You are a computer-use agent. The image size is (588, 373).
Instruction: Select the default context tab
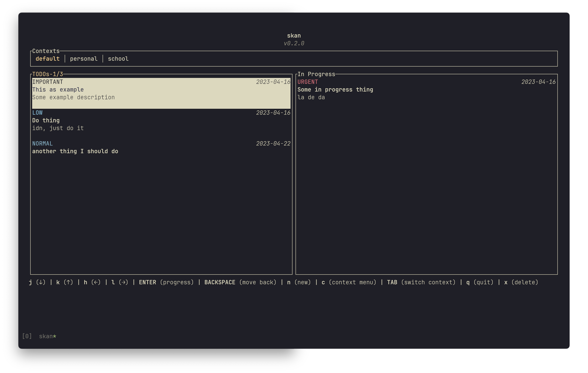point(48,59)
